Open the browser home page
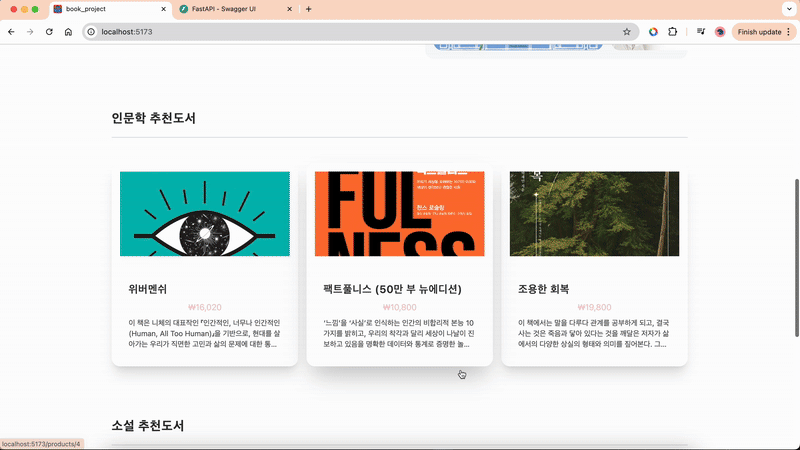Screen dimensions: 800x450 pos(68,32)
